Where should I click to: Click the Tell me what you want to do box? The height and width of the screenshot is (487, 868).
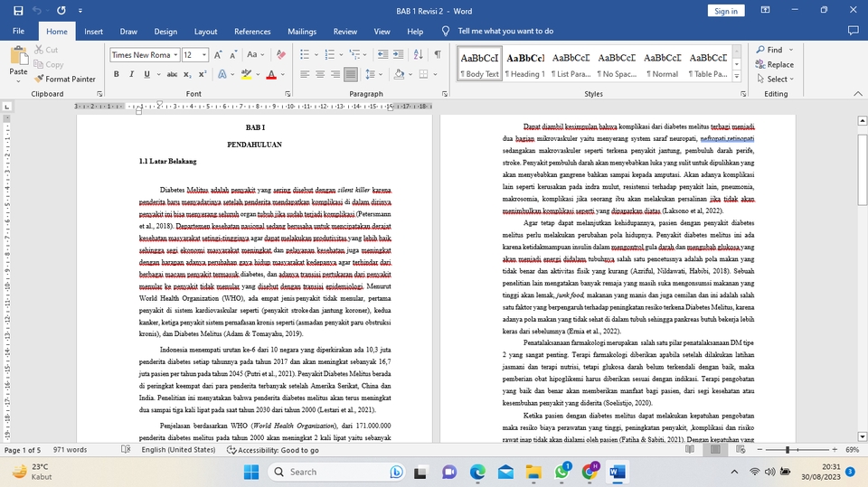click(505, 31)
